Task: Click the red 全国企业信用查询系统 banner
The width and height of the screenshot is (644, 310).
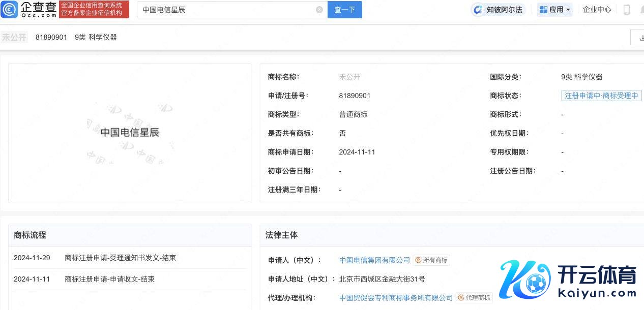Action: pos(94,9)
